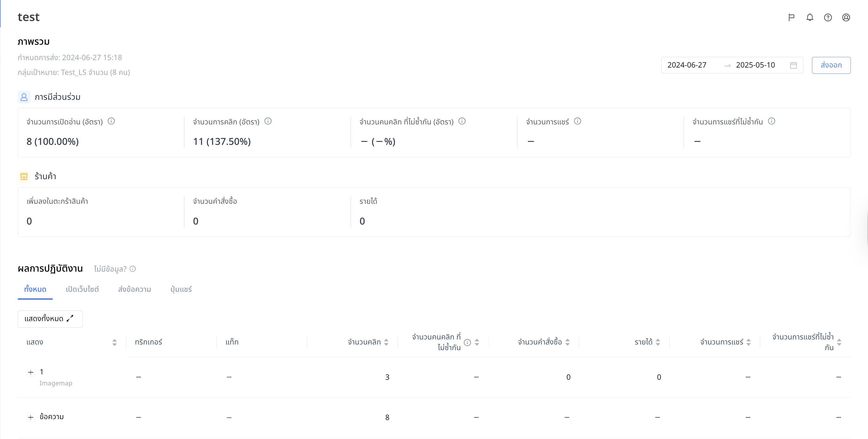Click info icon beside จำนวนการคลิก (อัตรา)
Viewport: 868px width, 439px height.
[x=268, y=121]
